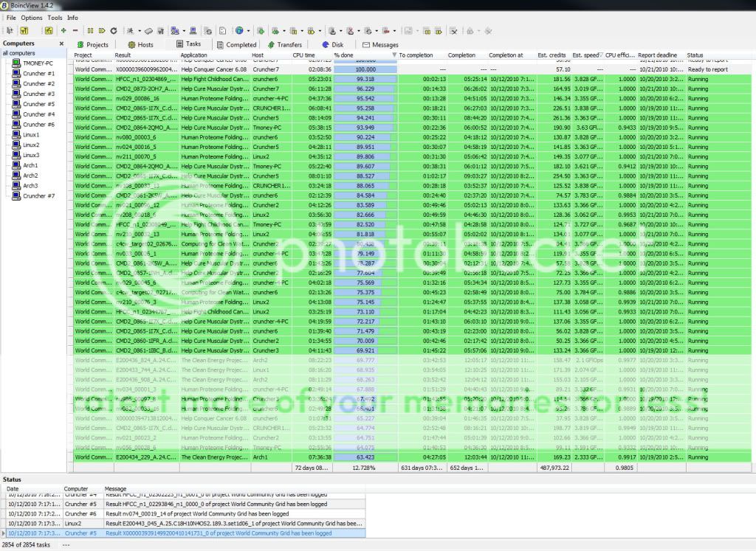Click the yellow pause bars toolbar icon
The width and height of the screenshot is (756, 551).
90,31
